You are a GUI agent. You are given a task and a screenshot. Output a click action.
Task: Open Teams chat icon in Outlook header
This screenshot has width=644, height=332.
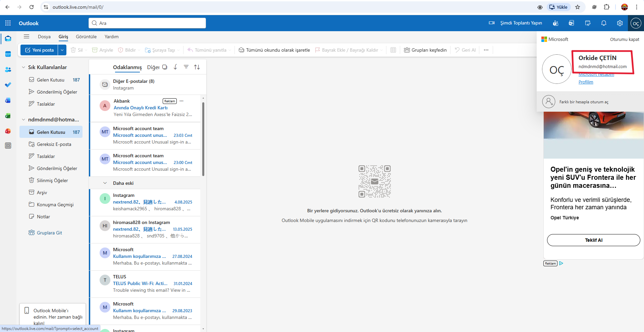click(555, 23)
